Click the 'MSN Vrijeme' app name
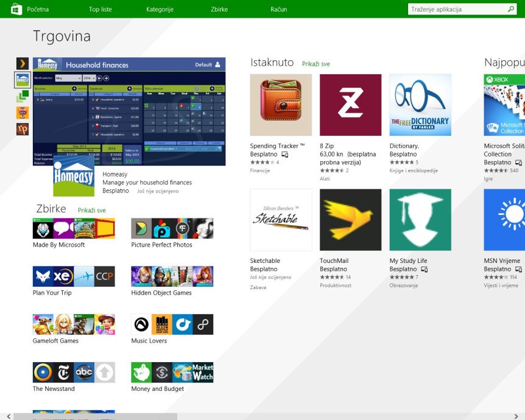 502,261
